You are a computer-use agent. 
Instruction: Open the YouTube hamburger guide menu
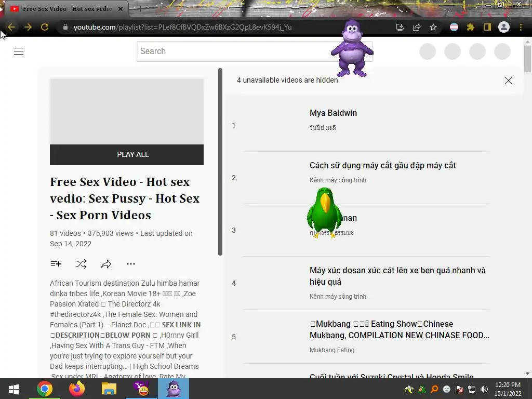[x=19, y=51]
